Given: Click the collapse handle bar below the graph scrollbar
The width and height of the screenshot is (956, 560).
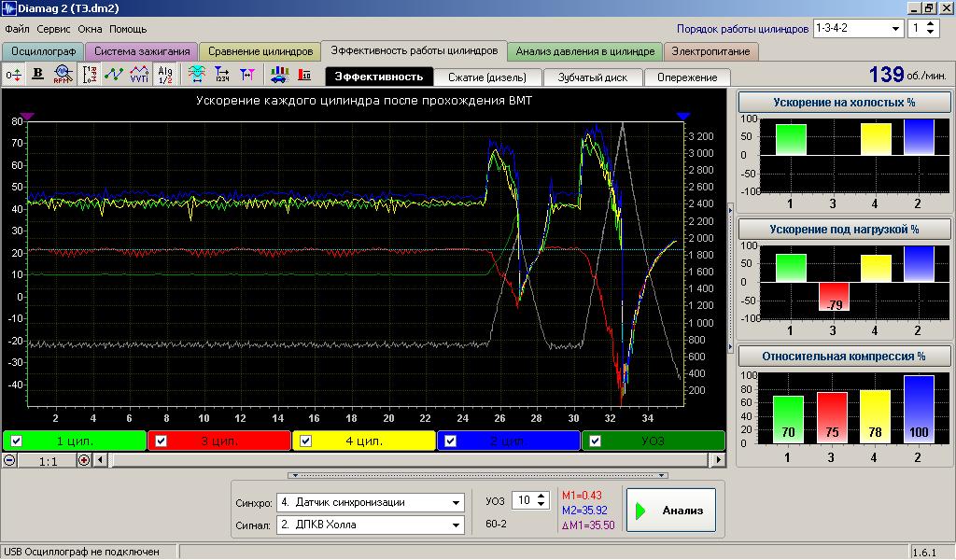Looking at the screenshot, I should (478, 475).
